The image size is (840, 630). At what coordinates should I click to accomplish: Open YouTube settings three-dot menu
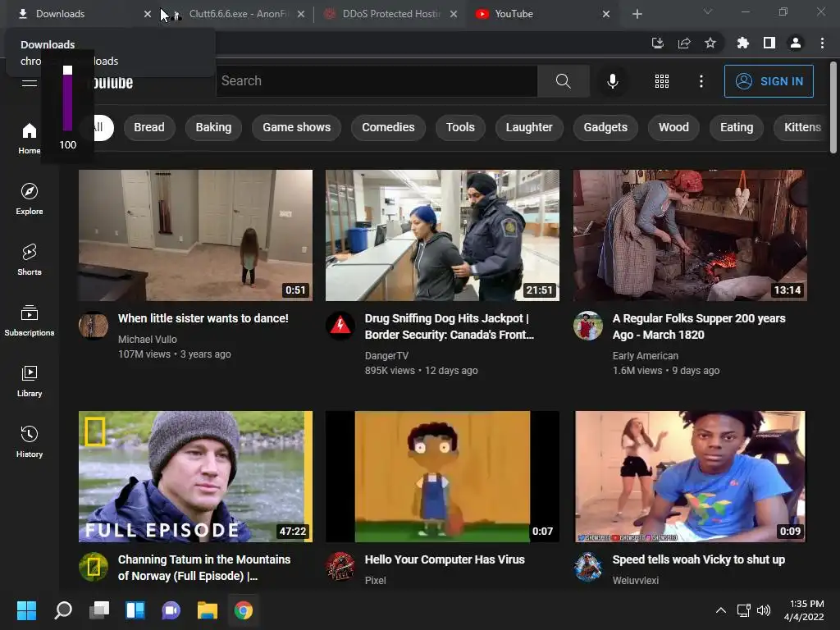[701, 81]
